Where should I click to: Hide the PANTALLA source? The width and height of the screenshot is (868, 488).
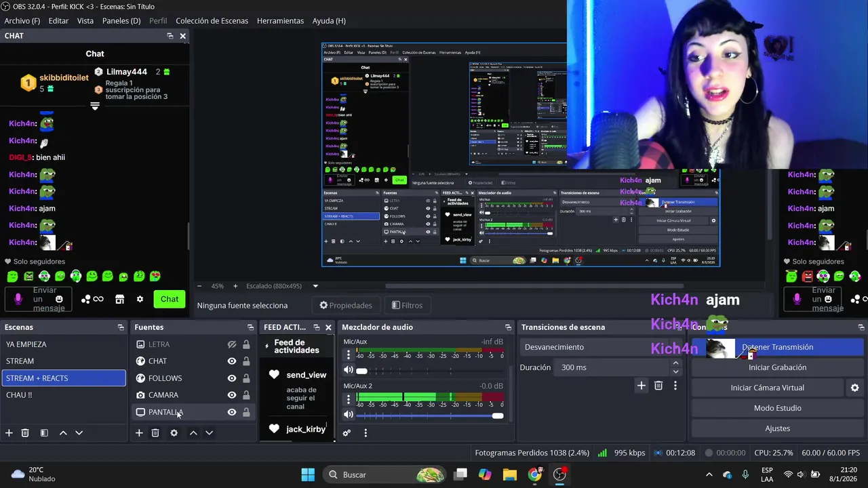coord(231,412)
